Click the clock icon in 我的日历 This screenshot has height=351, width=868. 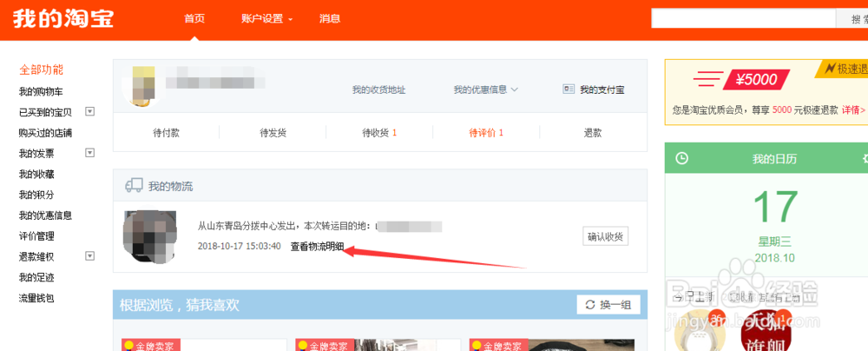[682, 159]
